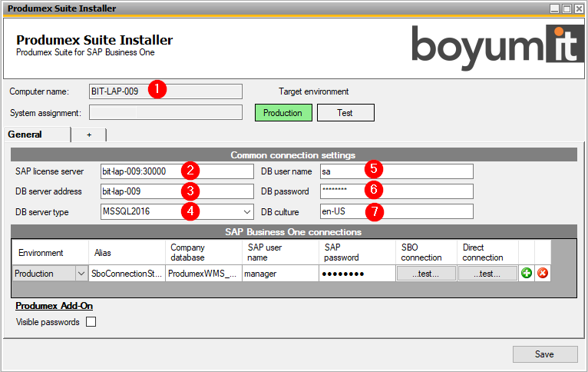
Task: Click the red delete connection row icon
Action: tap(543, 274)
